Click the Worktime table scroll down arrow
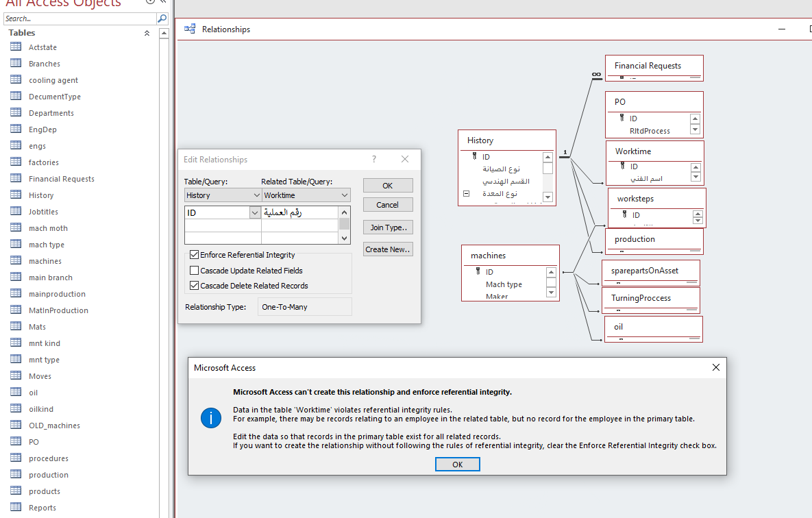Screen dimensions: 812x518 click(696, 177)
